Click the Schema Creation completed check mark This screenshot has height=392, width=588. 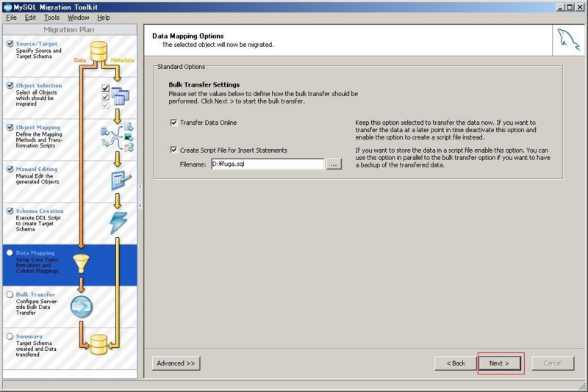10,211
